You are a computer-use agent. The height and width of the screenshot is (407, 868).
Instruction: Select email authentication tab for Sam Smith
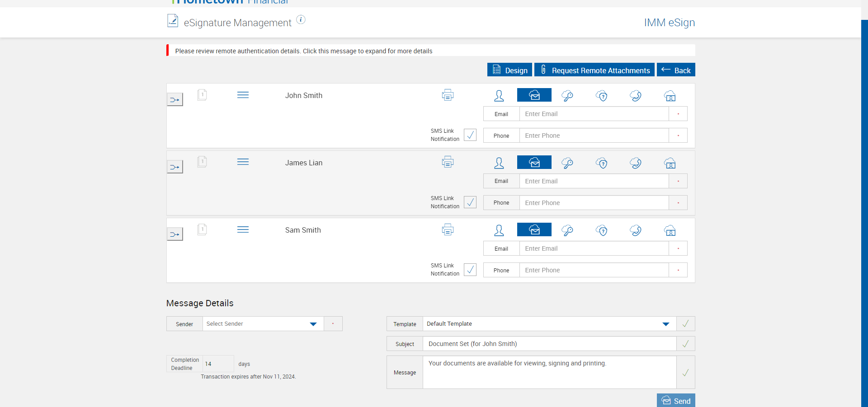[x=534, y=229]
